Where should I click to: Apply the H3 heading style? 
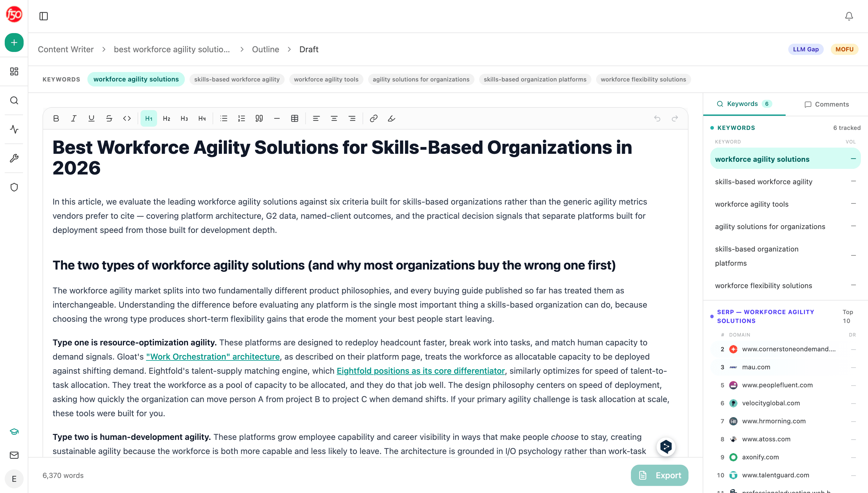(184, 118)
